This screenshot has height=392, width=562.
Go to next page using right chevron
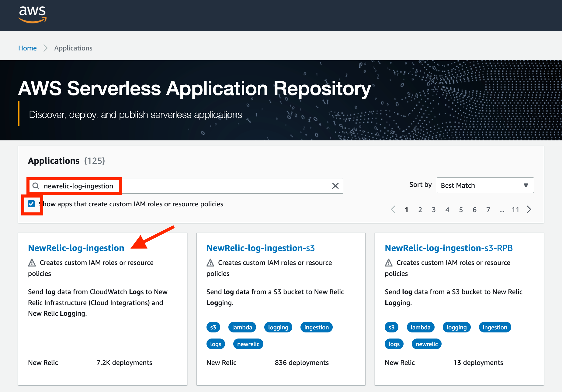tap(529, 209)
